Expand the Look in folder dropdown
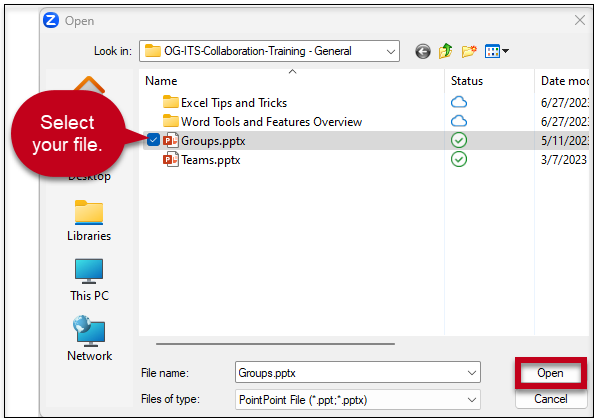This screenshot has width=594, height=418. (391, 52)
